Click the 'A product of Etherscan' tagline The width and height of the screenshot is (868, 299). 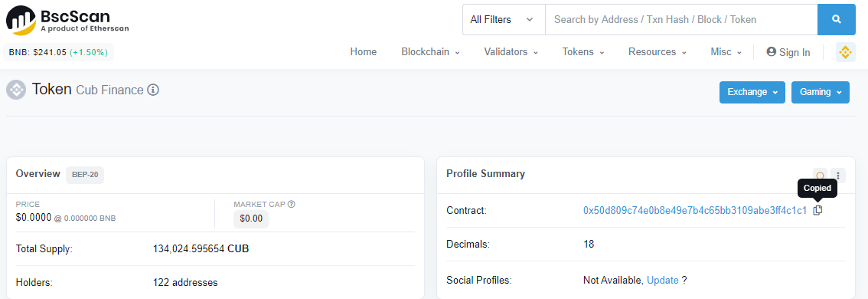(85, 28)
